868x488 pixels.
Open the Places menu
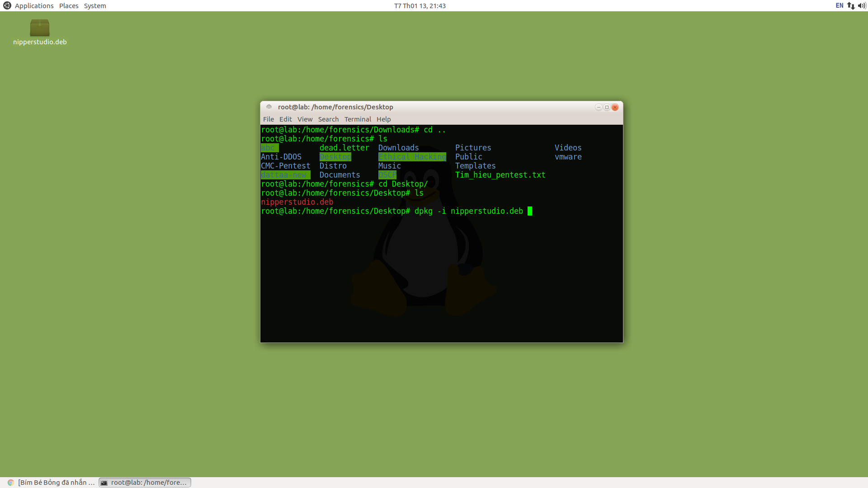(x=69, y=5)
